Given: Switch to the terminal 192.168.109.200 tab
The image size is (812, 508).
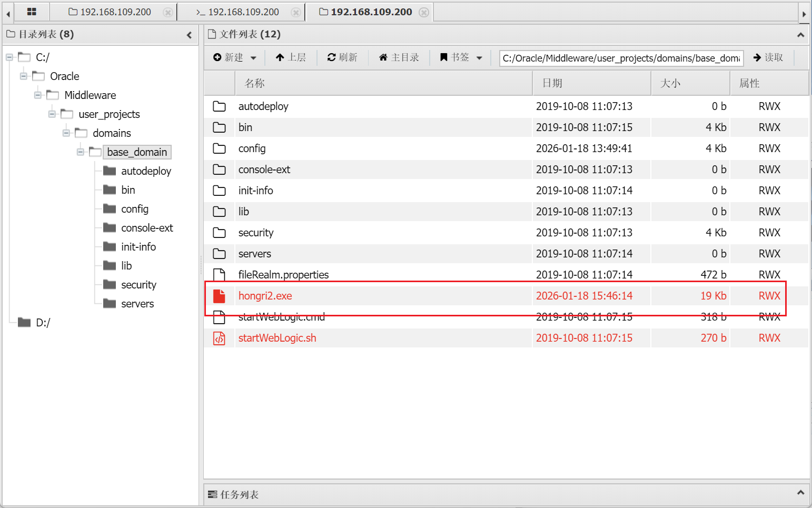Looking at the screenshot, I should [x=237, y=12].
